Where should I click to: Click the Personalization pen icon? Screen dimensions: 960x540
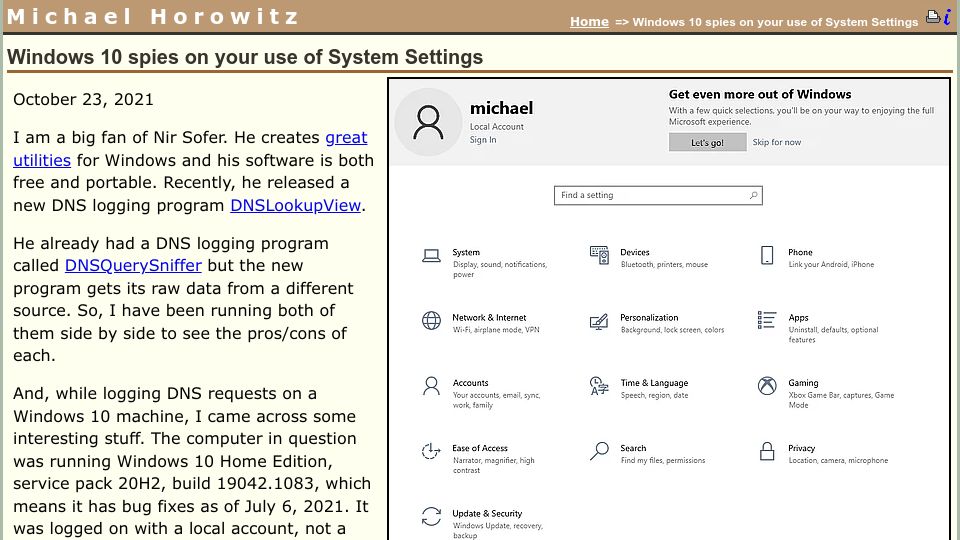(x=599, y=321)
